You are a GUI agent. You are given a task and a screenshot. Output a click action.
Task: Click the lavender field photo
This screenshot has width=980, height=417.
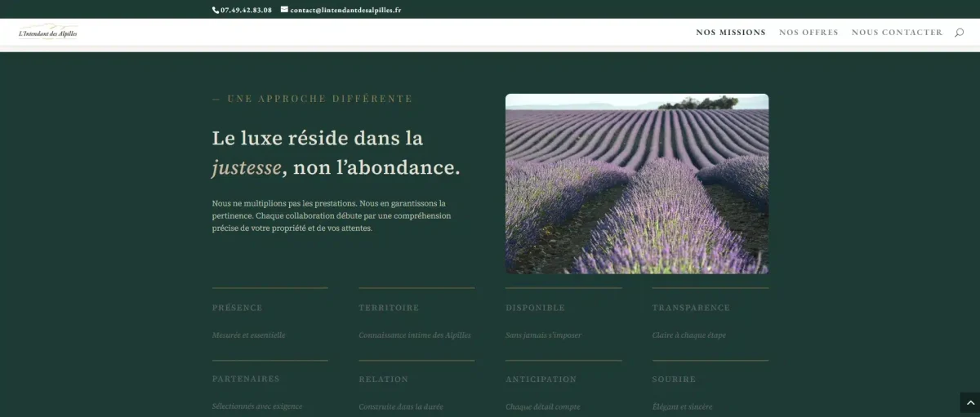[x=637, y=184]
